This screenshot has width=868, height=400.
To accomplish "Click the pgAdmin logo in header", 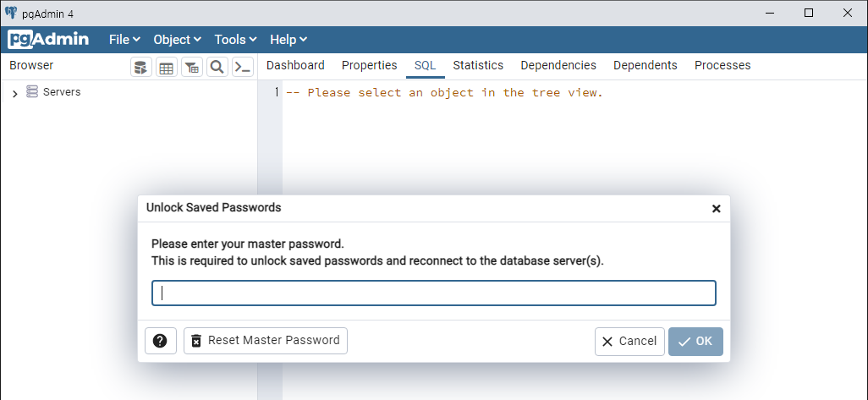I will (x=48, y=40).
